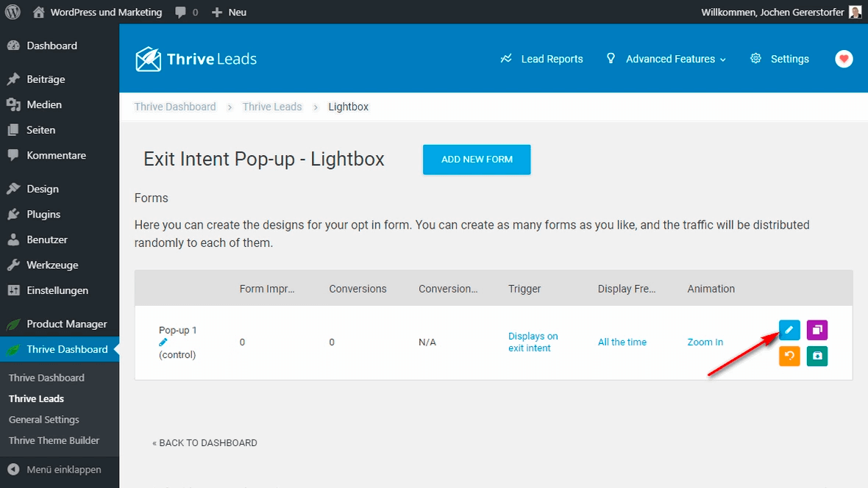This screenshot has width=868, height=488.
Task: Rename Pop-up 1 with pencil icon
Action: coord(163,342)
